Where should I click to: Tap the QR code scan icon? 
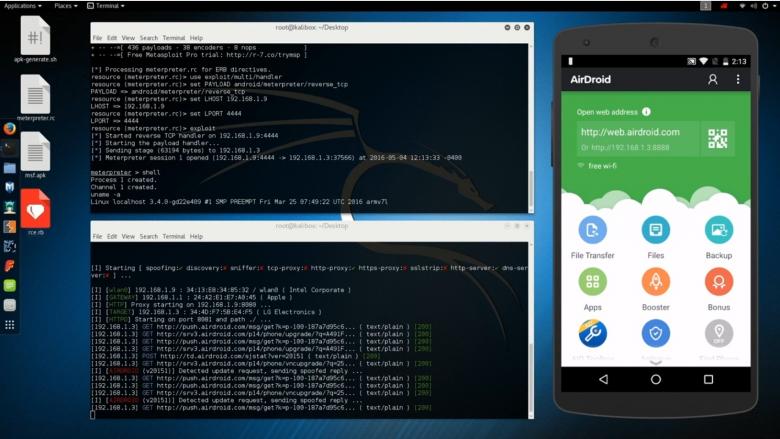point(717,139)
